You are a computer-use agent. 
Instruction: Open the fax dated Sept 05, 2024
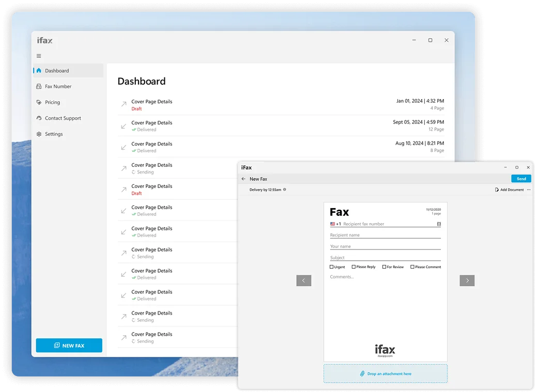(281, 126)
